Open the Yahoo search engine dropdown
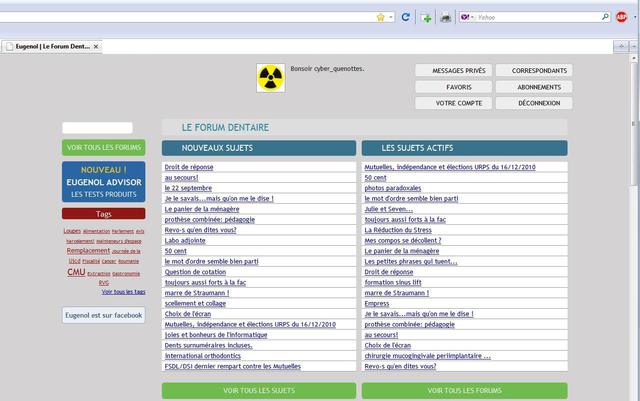Screen dimensions: 640x401 tap(468, 17)
